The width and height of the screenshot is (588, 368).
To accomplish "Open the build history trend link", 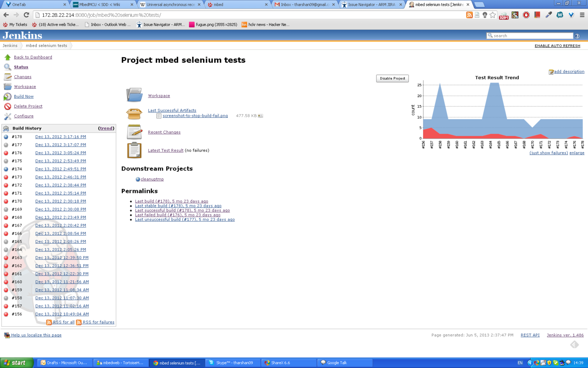I will tap(106, 128).
